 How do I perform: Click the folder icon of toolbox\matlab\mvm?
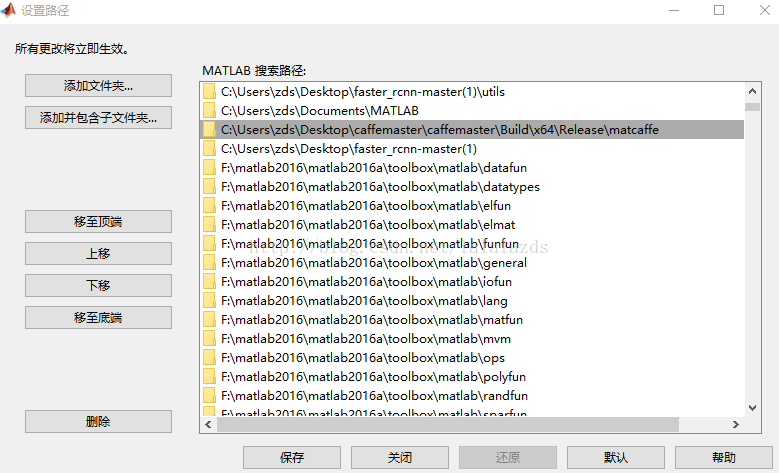tap(209, 339)
